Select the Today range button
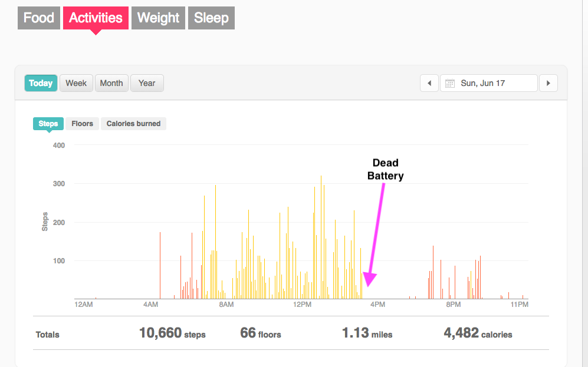Image resolution: width=588 pixels, height=367 pixels. tap(41, 83)
